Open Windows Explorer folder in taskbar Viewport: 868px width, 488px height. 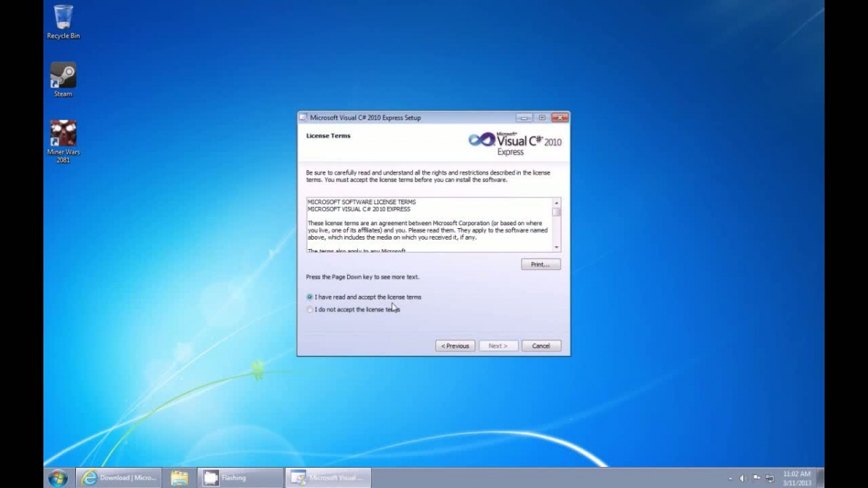[179, 478]
